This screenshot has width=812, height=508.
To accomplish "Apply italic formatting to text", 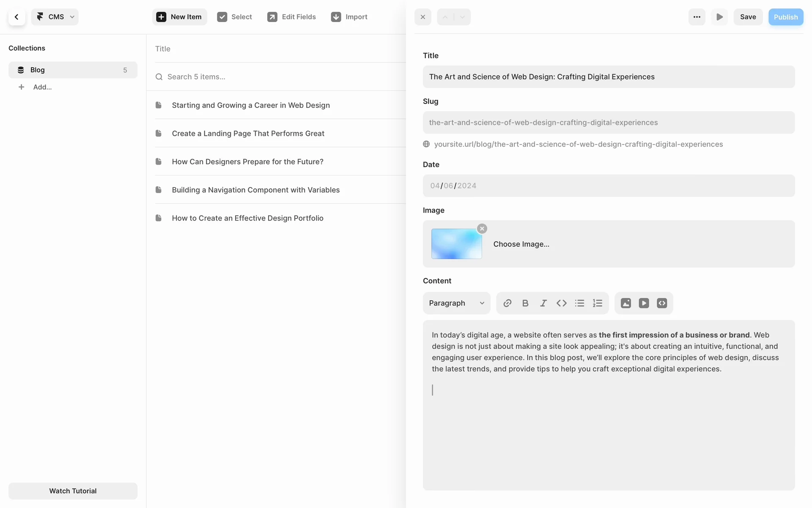I will point(543,303).
